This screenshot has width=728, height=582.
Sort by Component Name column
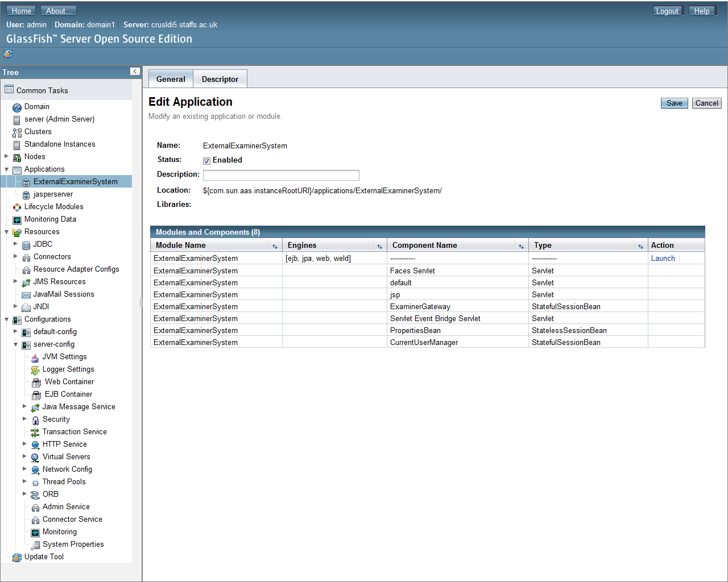(x=521, y=246)
